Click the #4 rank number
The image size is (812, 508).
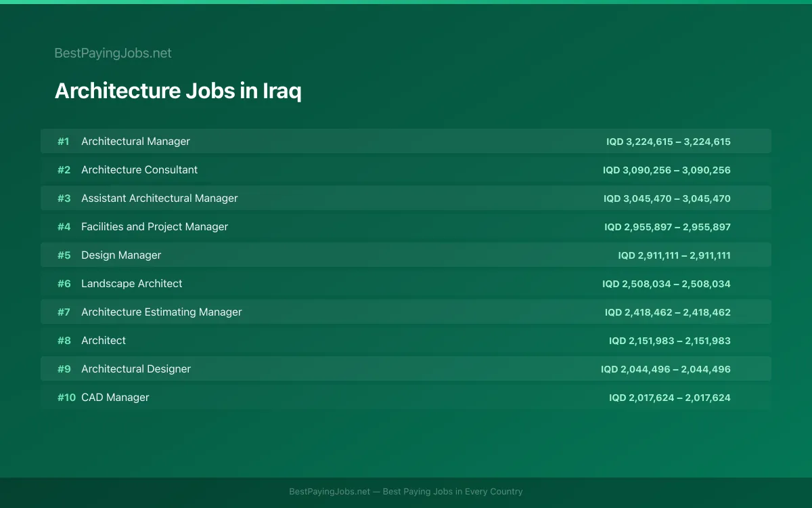coord(64,227)
